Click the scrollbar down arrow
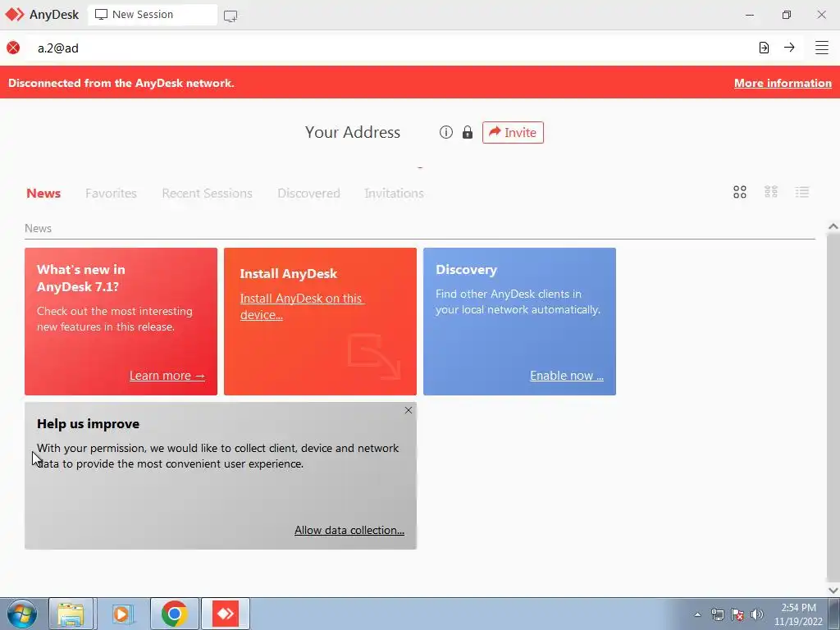 pos(833,591)
